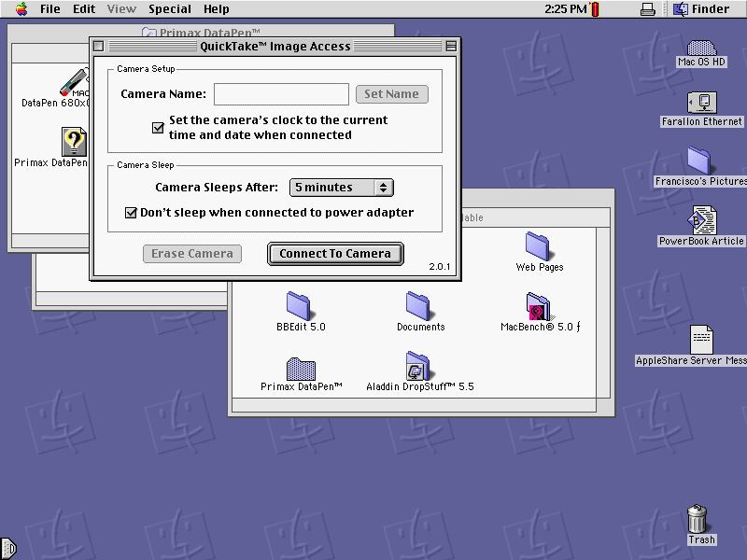The width and height of the screenshot is (747, 560).
Task: Open the Trash
Action: pyautogui.click(x=698, y=518)
